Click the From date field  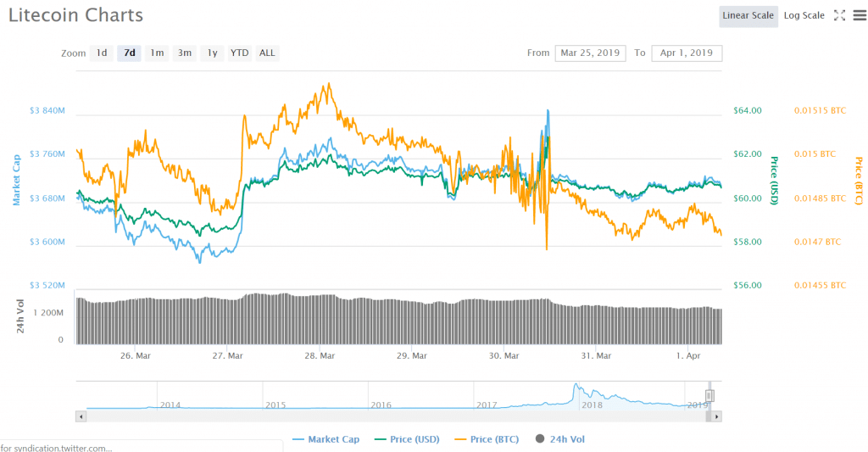coord(590,53)
